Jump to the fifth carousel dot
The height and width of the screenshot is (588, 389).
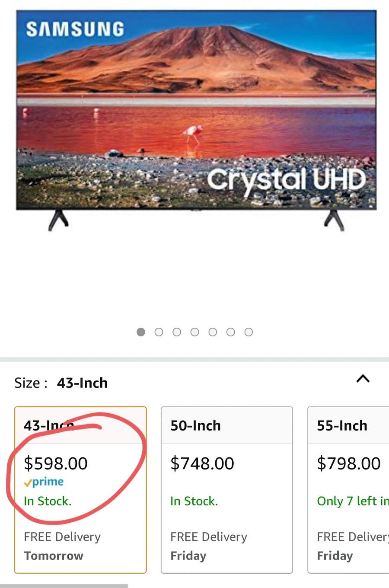tap(213, 332)
